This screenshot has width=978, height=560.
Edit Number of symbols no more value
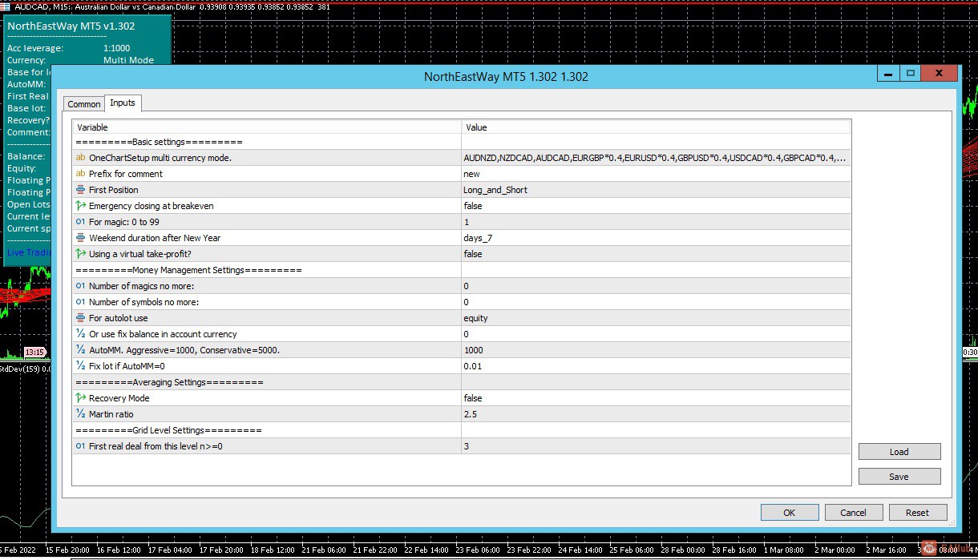click(x=656, y=302)
